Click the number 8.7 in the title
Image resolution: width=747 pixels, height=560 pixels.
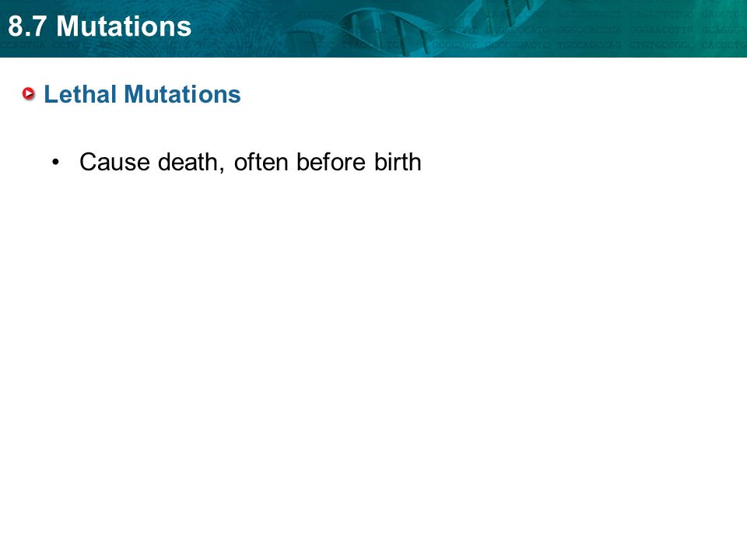coord(28,26)
